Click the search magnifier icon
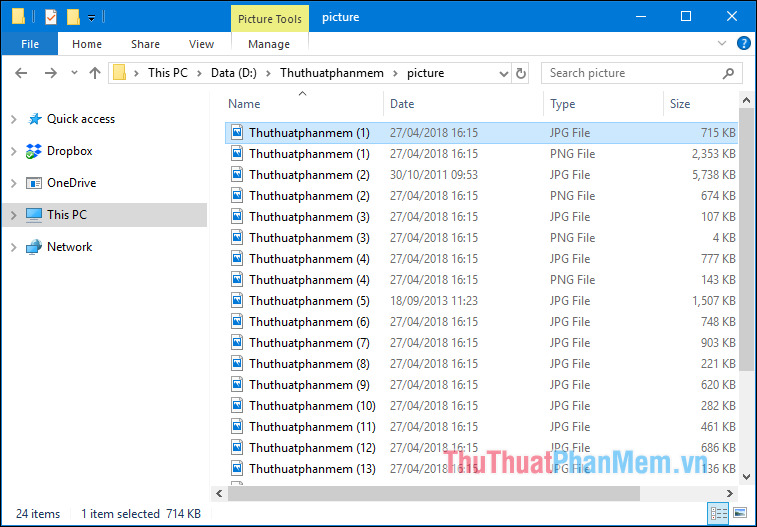 coord(728,73)
